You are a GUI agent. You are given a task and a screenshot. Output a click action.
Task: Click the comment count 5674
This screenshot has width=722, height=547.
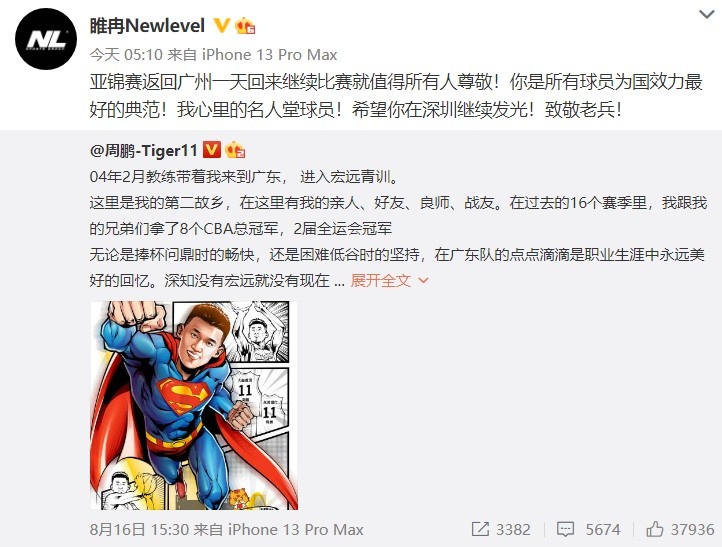pos(603,530)
